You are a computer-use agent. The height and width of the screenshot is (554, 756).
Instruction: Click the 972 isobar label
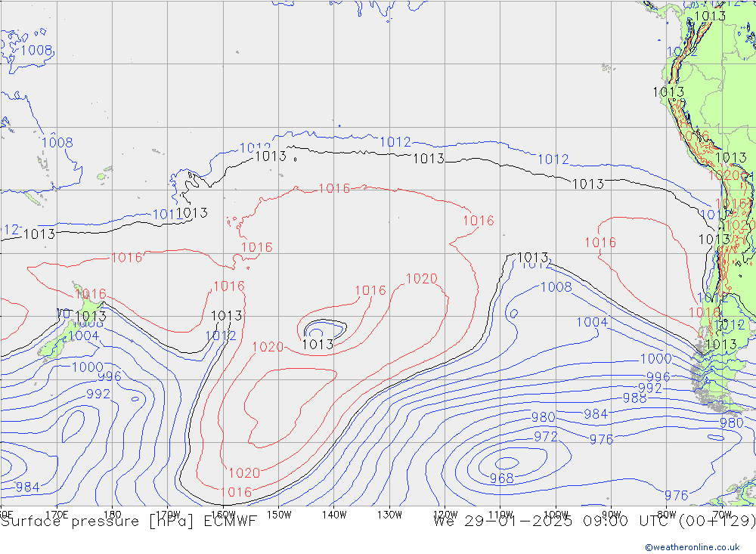546,437
